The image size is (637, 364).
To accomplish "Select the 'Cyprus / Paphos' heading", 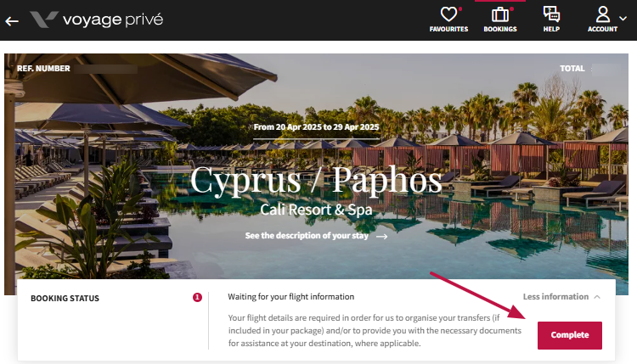I will coord(316,180).
